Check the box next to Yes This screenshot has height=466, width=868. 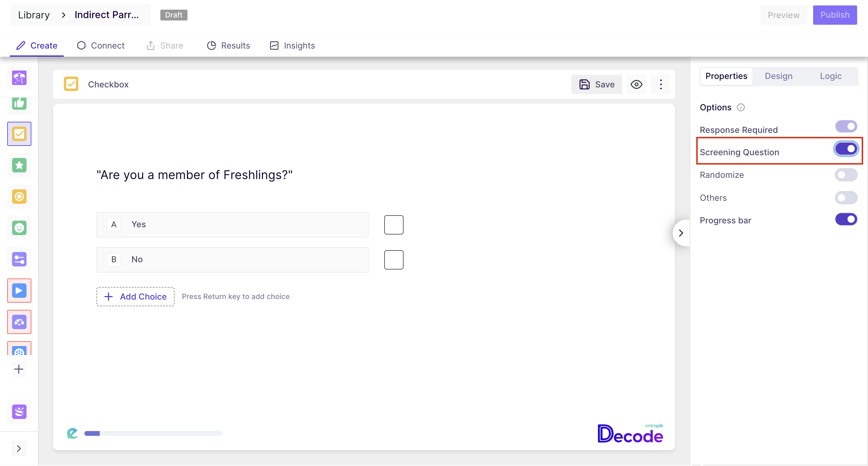pos(394,225)
